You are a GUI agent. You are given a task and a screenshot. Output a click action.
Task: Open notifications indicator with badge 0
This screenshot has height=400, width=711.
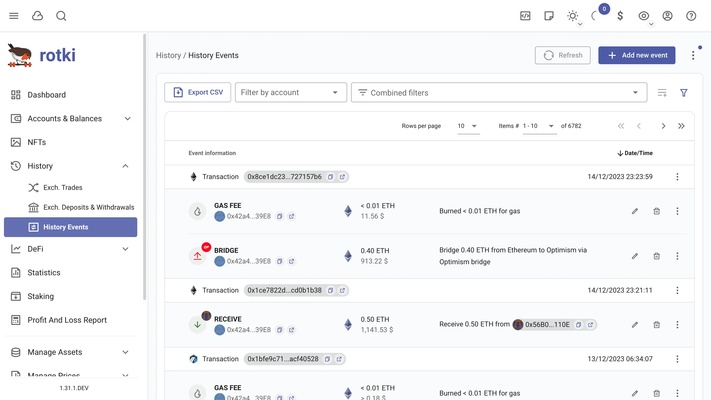coord(598,15)
